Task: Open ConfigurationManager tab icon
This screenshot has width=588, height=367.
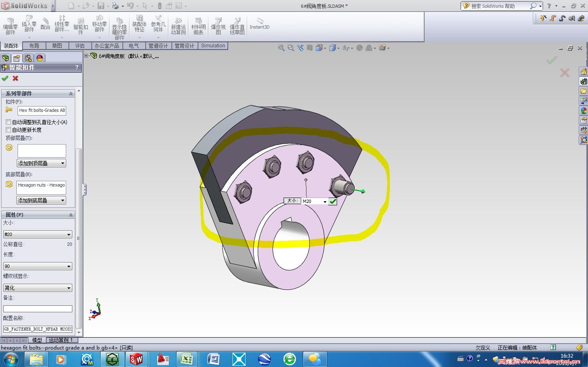Action: (x=28, y=58)
